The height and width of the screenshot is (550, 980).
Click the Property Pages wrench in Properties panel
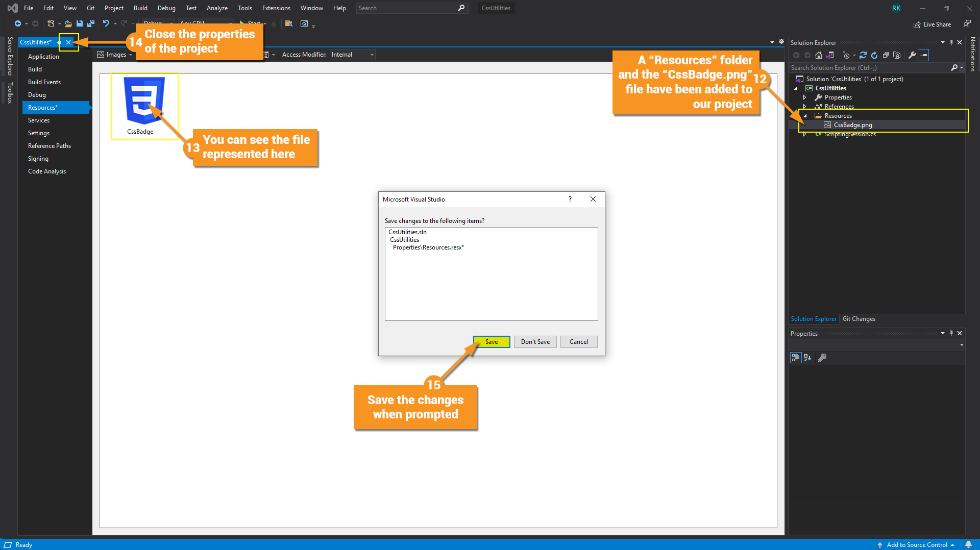[x=822, y=358]
